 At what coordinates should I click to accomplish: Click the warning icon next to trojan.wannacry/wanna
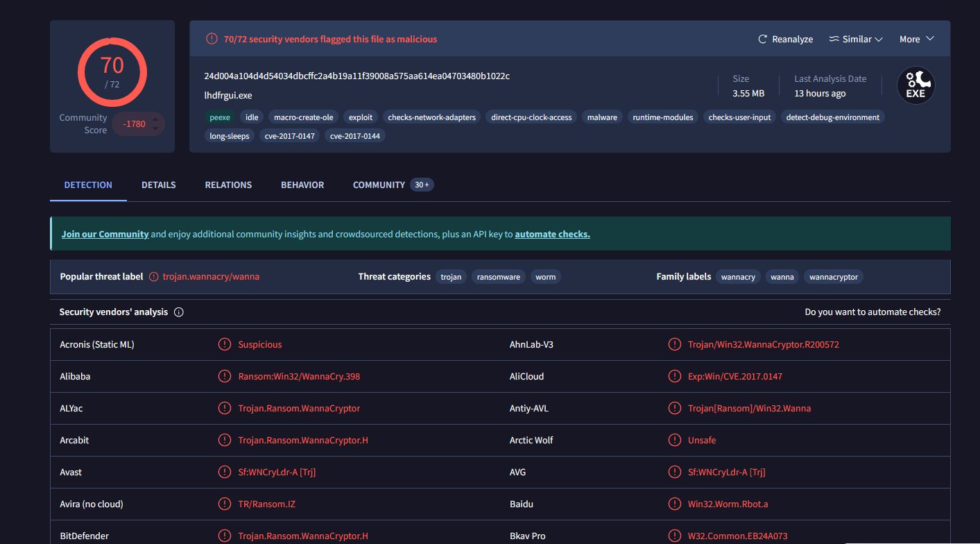pos(154,276)
